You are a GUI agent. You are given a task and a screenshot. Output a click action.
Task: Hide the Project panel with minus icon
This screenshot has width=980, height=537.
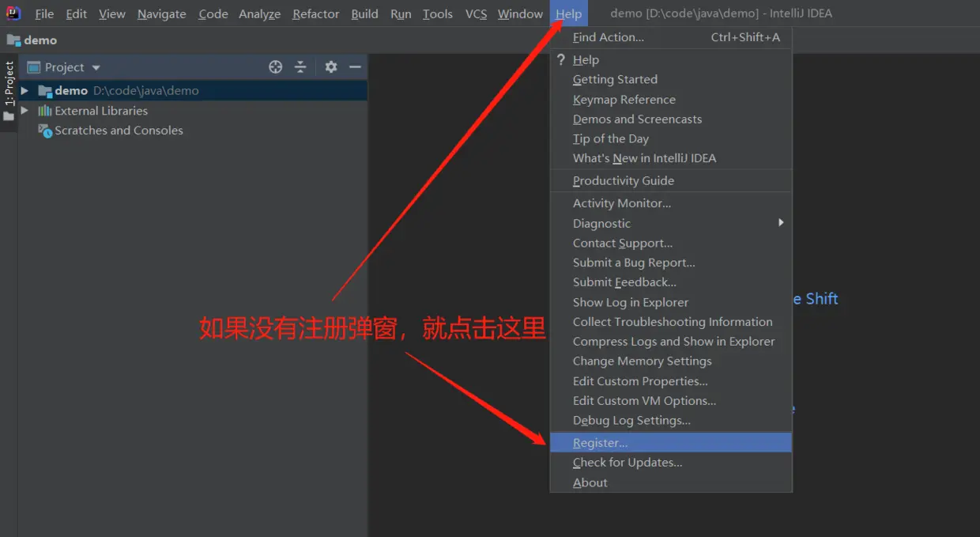(x=355, y=67)
